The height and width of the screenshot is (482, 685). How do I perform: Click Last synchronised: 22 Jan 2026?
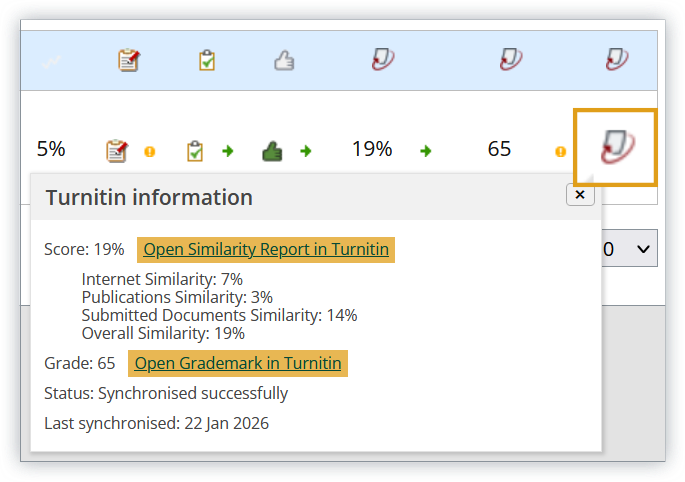click(156, 423)
